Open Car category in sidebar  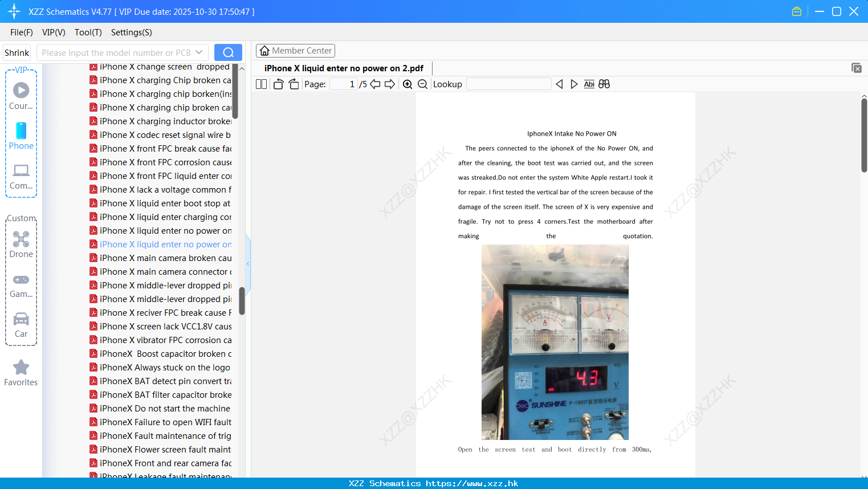[21, 325]
